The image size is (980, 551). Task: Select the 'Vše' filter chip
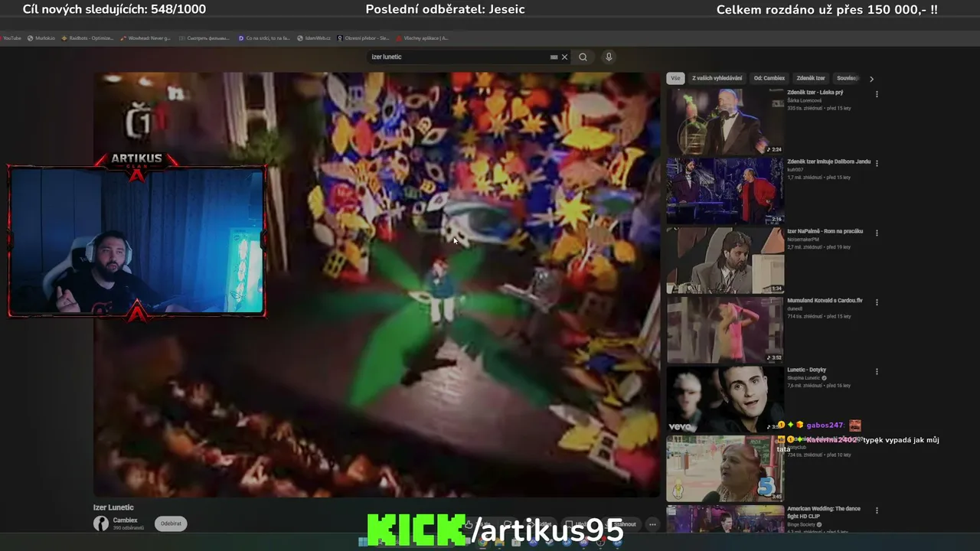(675, 78)
